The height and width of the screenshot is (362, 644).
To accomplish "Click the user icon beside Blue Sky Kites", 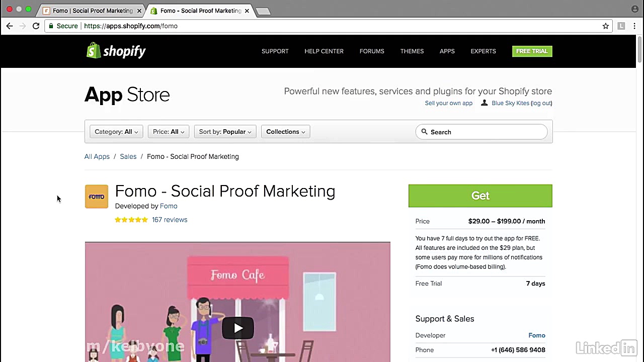I will coord(484,103).
